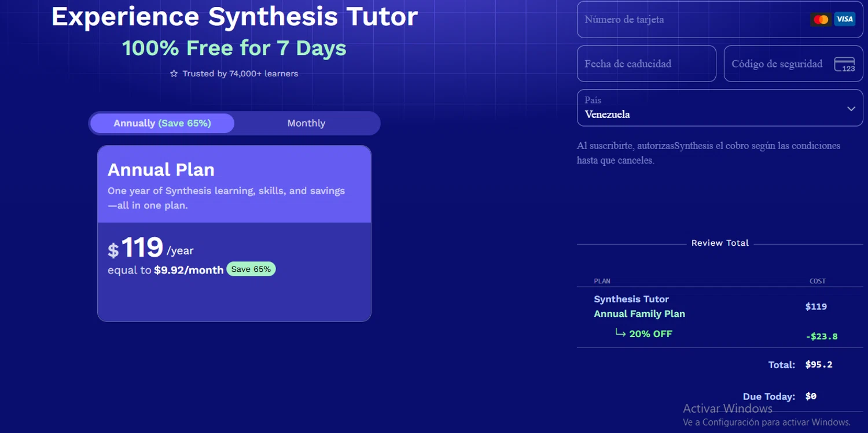This screenshot has height=433, width=868.
Task: Select the Annual Plan card heading
Action: tap(161, 170)
